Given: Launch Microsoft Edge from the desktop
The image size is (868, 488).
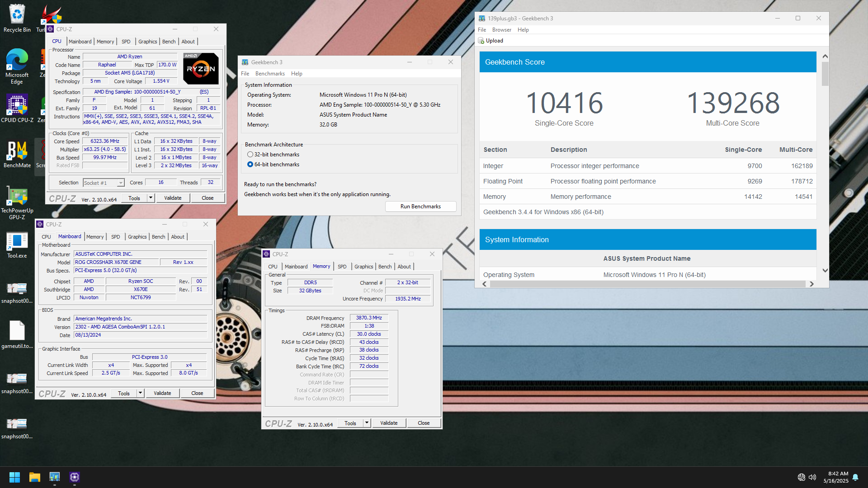Looking at the screenshot, I should tap(17, 66).
